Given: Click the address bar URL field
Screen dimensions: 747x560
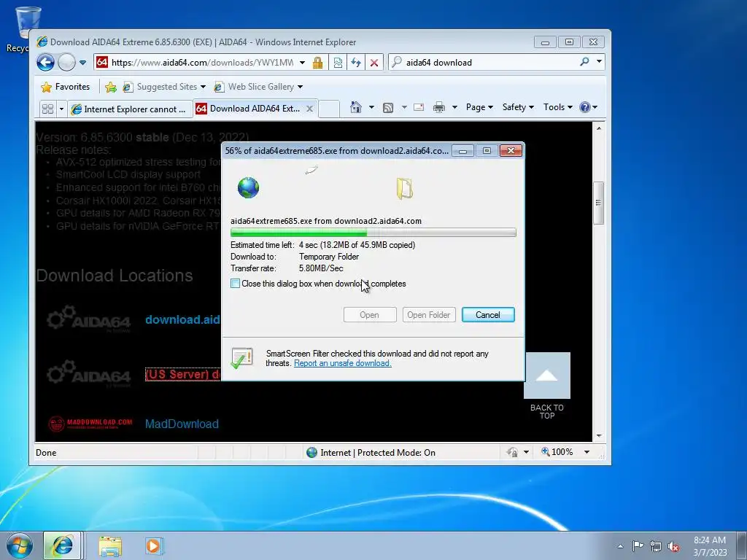Looking at the screenshot, I should [203, 63].
